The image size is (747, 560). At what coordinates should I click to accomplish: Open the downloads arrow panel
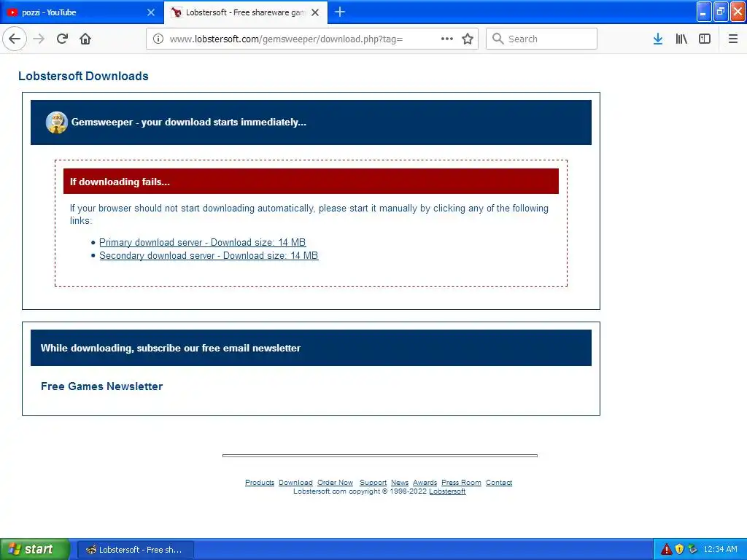658,39
